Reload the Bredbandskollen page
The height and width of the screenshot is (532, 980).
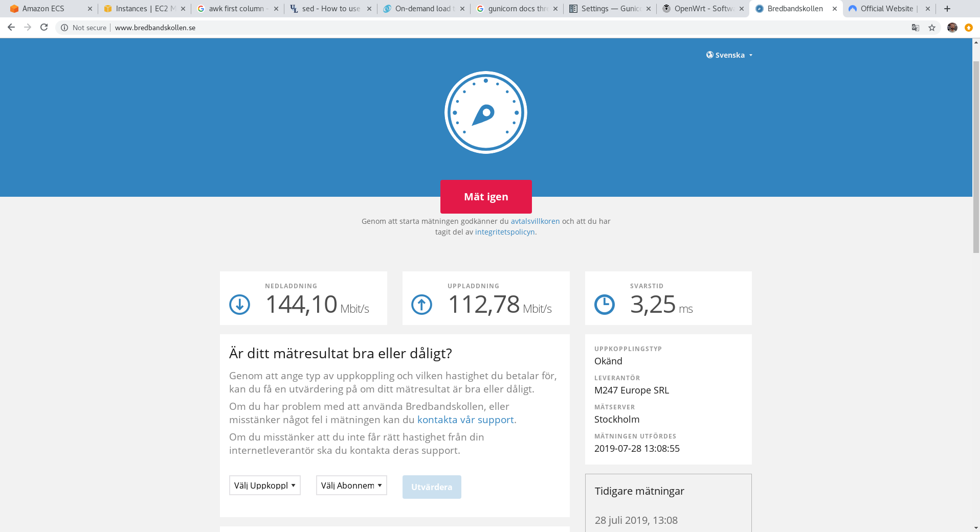(44, 28)
